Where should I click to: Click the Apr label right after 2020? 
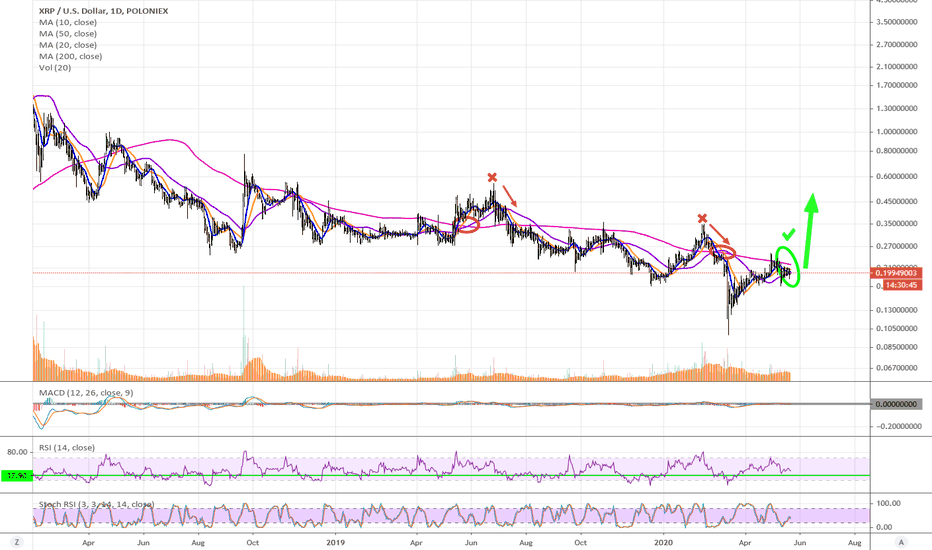click(744, 542)
